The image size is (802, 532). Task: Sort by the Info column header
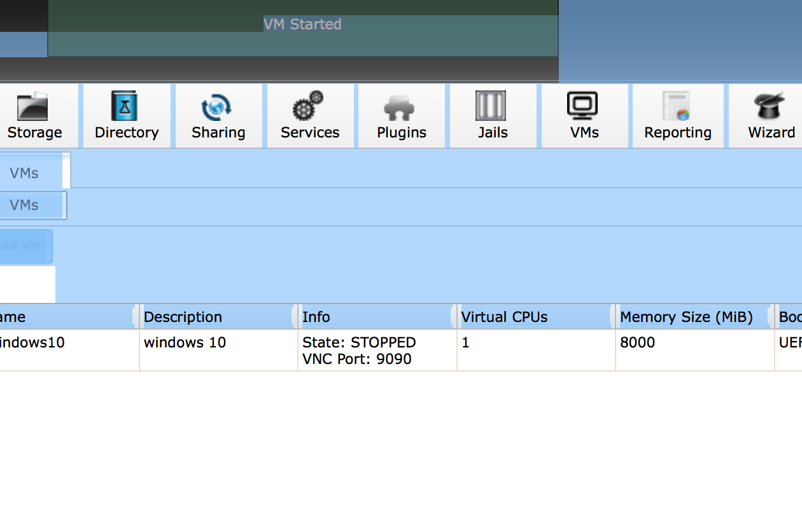pos(377,317)
